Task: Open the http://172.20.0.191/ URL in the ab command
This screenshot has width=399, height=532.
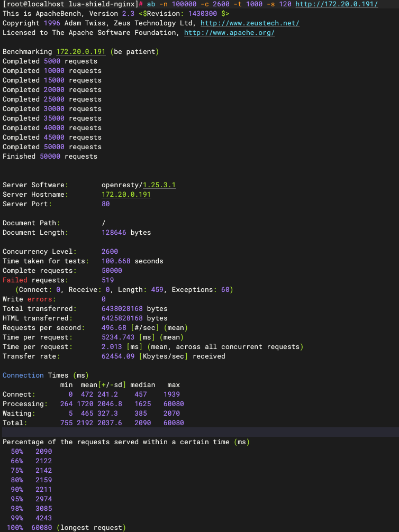Action: [x=337, y=4]
